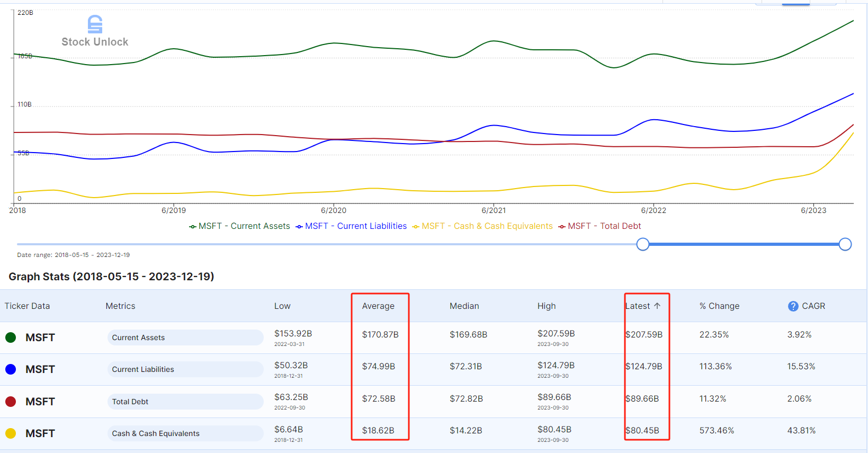Sort by the % Change column header
The width and height of the screenshot is (868, 453).
coord(719,306)
